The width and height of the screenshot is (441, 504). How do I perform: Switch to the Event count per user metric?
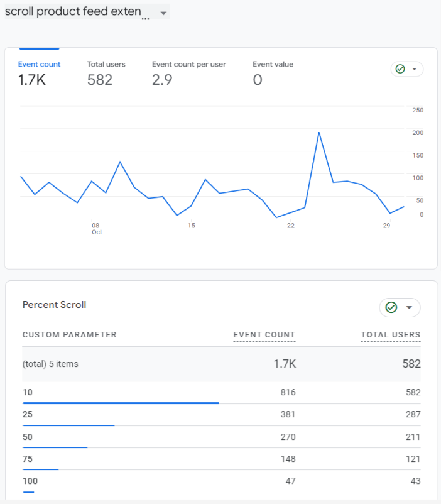[189, 74]
